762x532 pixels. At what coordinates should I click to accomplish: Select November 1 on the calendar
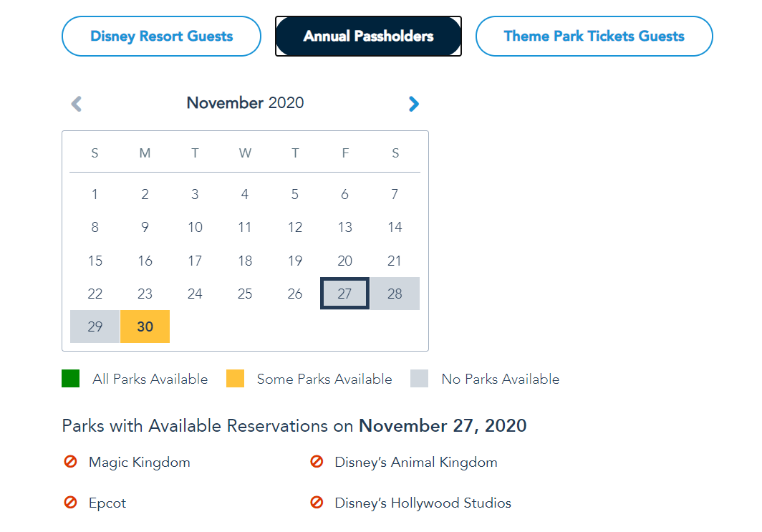pyautogui.click(x=95, y=194)
